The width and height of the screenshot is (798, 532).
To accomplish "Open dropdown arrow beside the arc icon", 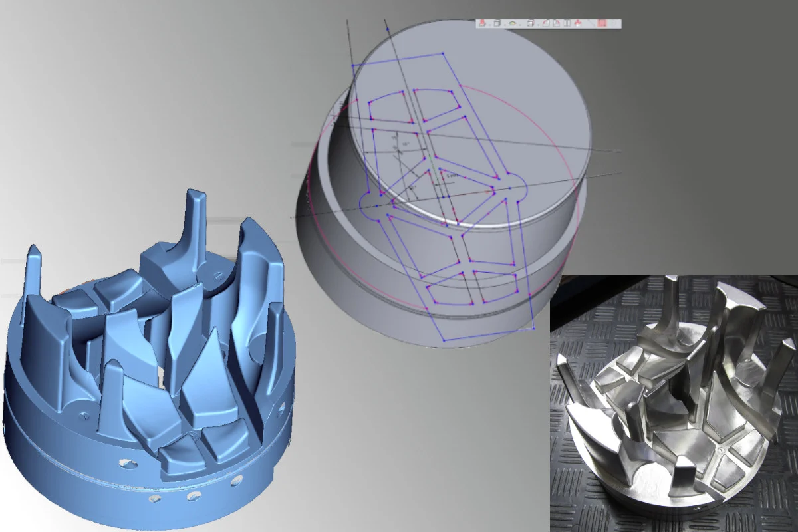I will [520, 25].
